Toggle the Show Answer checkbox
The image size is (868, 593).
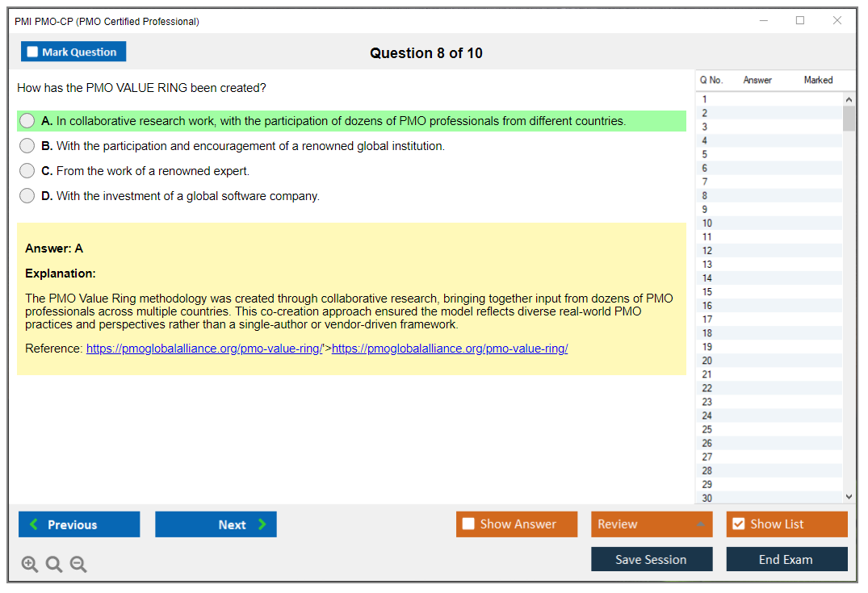click(x=469, y=524)
